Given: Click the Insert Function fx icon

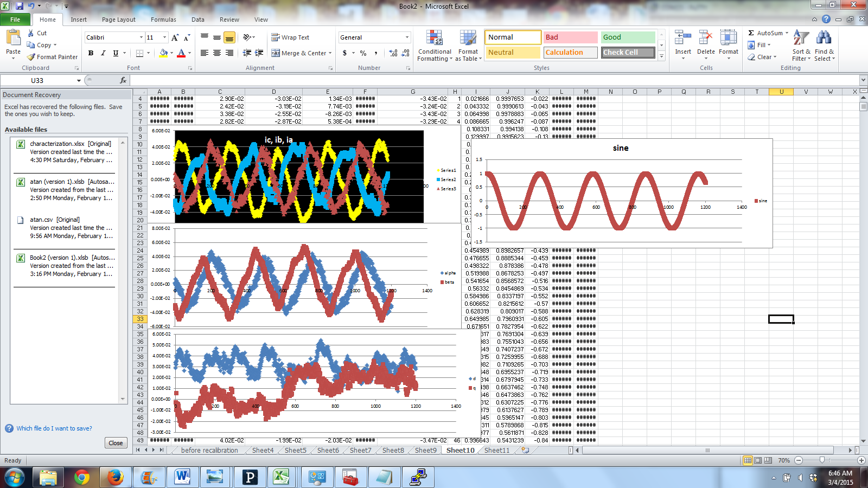Looking at the screenshot, I should tap(123, 80).
